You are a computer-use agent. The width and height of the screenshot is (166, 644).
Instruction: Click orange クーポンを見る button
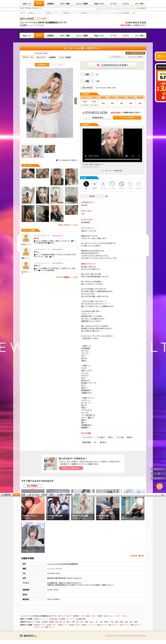point(127,117)
